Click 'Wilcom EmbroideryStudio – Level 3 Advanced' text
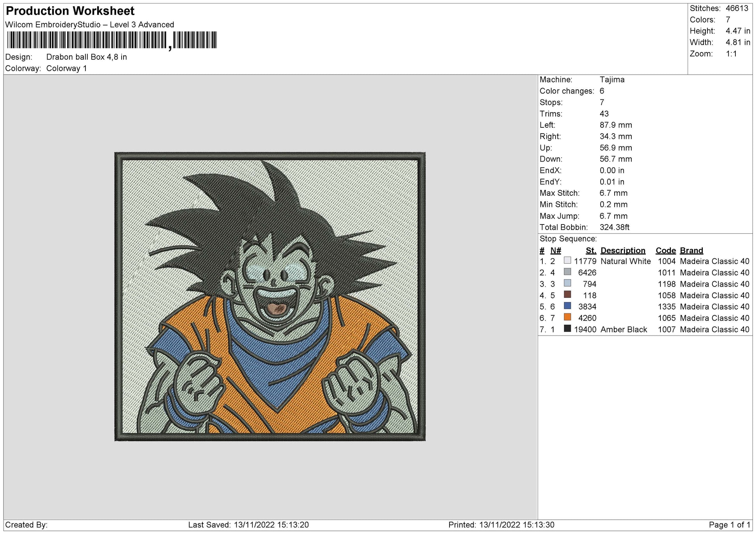 tap(90, 25)
